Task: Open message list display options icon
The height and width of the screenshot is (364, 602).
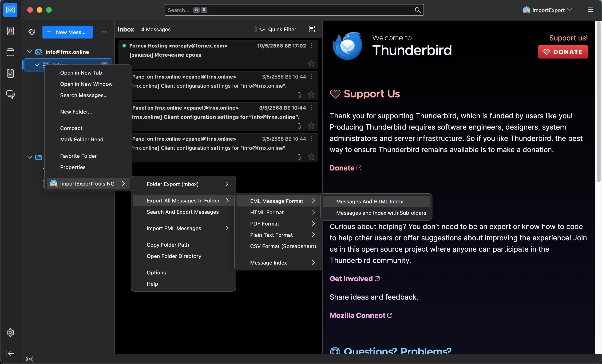Action: coord(312,29)
